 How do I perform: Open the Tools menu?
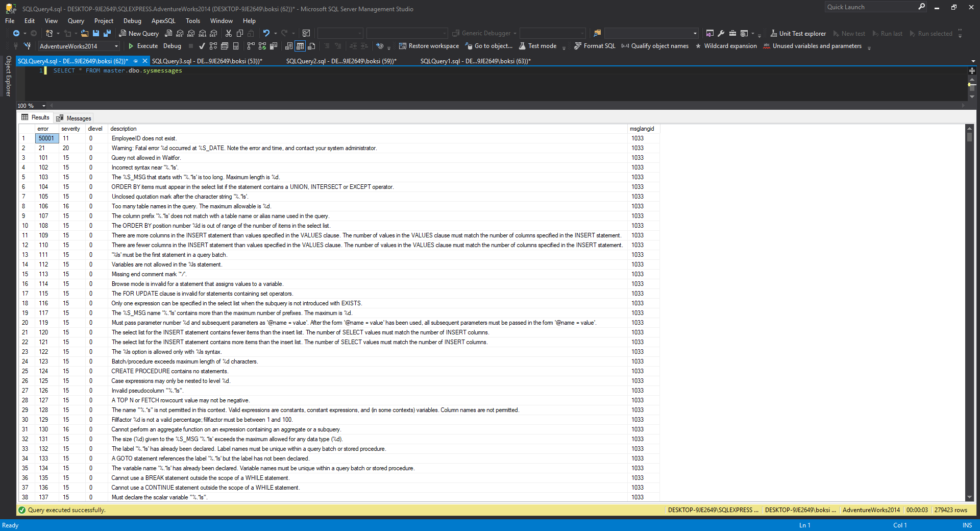(x=192, y=21)
